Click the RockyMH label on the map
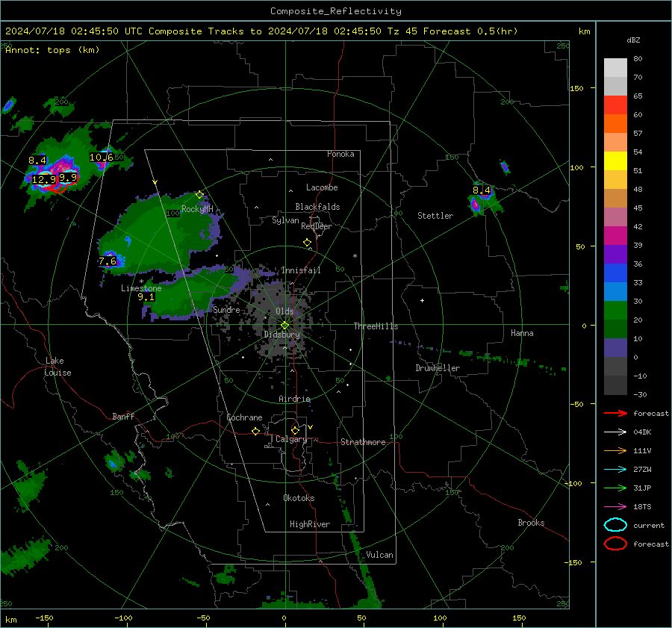672x628 pixels. pos(197,209)
